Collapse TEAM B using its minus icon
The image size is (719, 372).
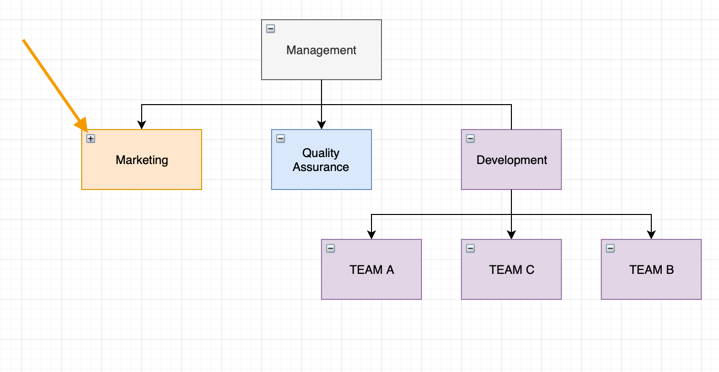[x=610, y=249]
